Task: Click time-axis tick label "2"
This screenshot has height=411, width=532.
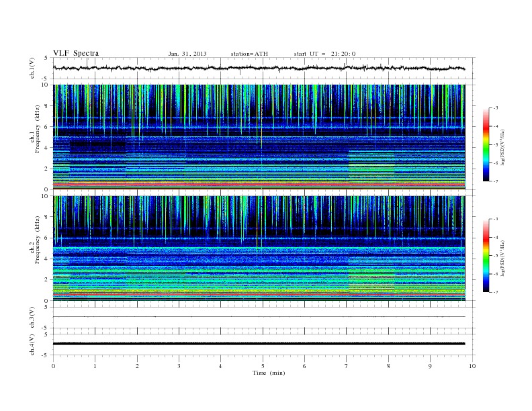Action: [137, 366]
